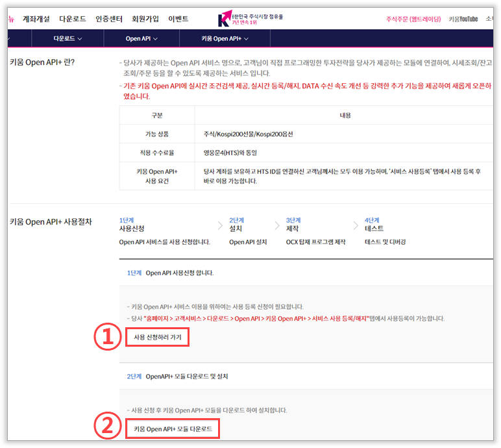Viewport: 501px width, 448px height.
Task: Expand the 키움 Open API+ breadcrumb dropdown
Action: pyautogui.click(x=225, y=39)
